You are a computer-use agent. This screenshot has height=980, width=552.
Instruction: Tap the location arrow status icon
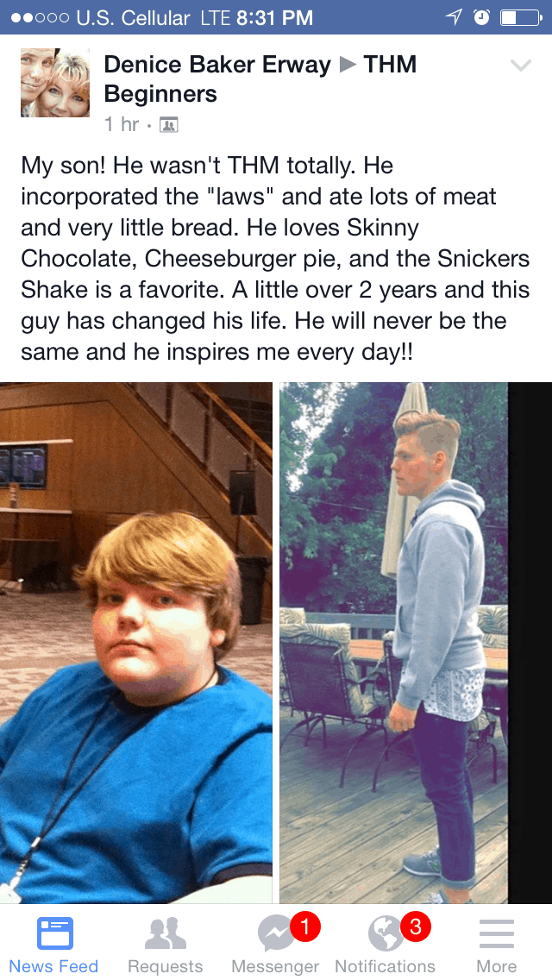pyautogui.click(x=454, y=17)
